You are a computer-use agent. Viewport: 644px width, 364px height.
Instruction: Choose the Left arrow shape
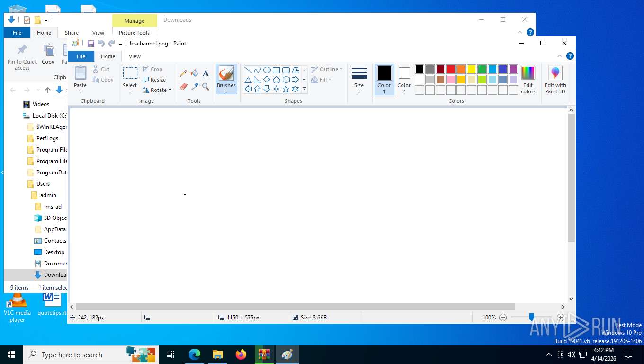[248, 89]
